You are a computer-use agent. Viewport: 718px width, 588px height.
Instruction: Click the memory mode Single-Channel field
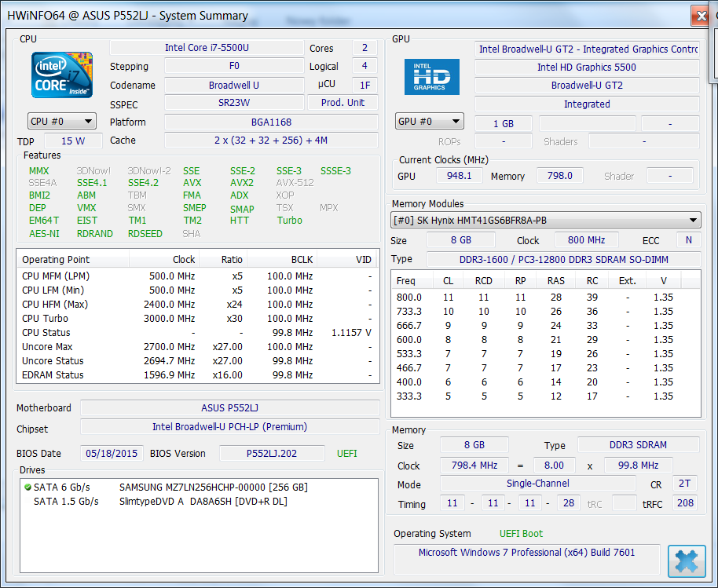537,484
